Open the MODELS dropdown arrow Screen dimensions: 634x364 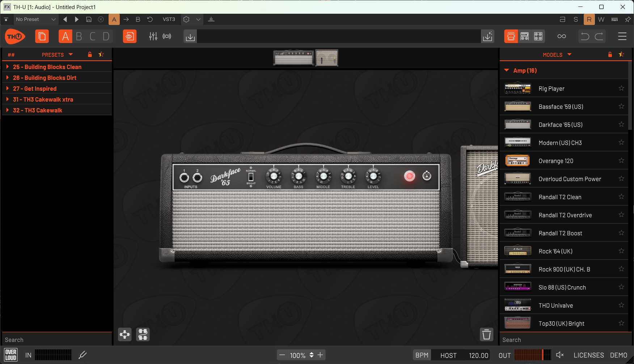coord(570,55)
